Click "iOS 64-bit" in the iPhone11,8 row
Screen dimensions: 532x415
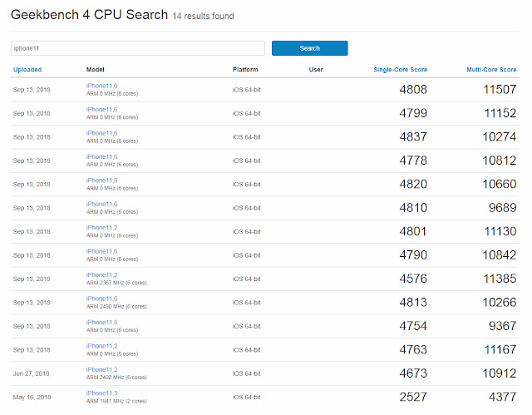[x=247, y=326]
